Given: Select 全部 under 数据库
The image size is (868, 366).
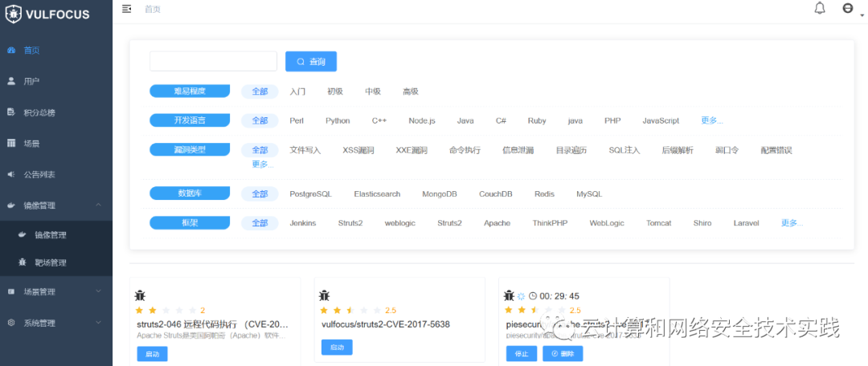Looking at the screenshot, I should click(x=260, y=194).
